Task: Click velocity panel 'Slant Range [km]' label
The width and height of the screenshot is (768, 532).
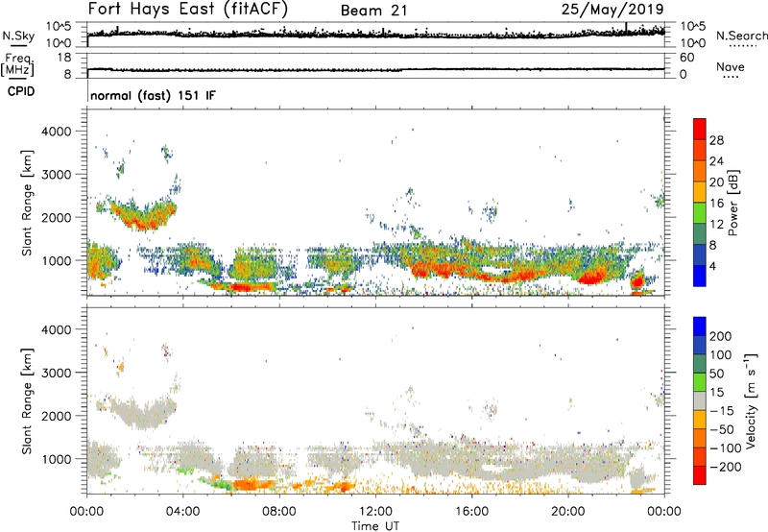Action: (x=27, y=401)
